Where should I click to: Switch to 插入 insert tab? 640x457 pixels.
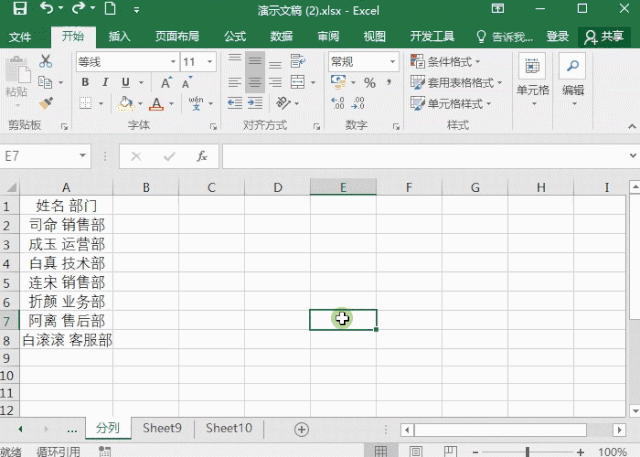pyautogui.click(x=119, y=37)
